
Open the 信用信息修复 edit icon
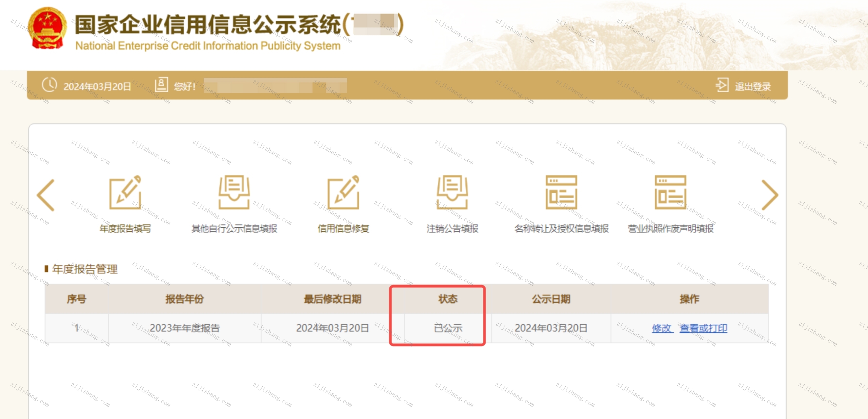pos(343,192)
